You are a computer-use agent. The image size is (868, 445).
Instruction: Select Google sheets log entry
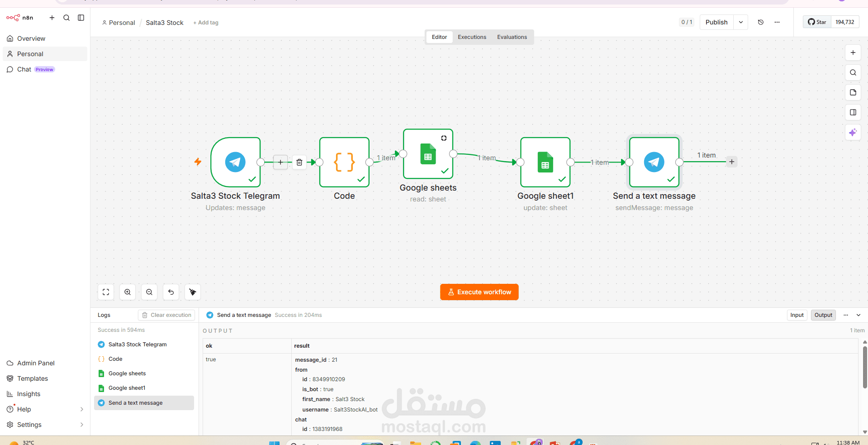144,373
